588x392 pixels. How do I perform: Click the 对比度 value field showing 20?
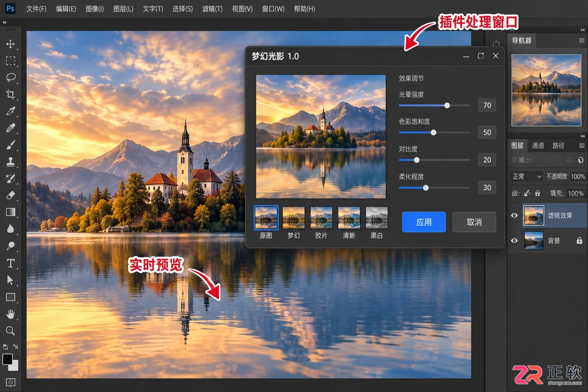click(487, 160)
